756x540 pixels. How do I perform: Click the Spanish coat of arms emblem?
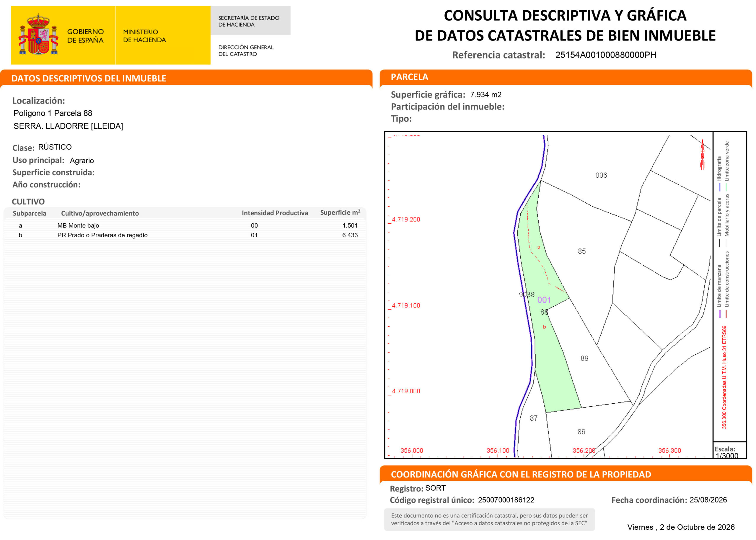tap(39, 34)
